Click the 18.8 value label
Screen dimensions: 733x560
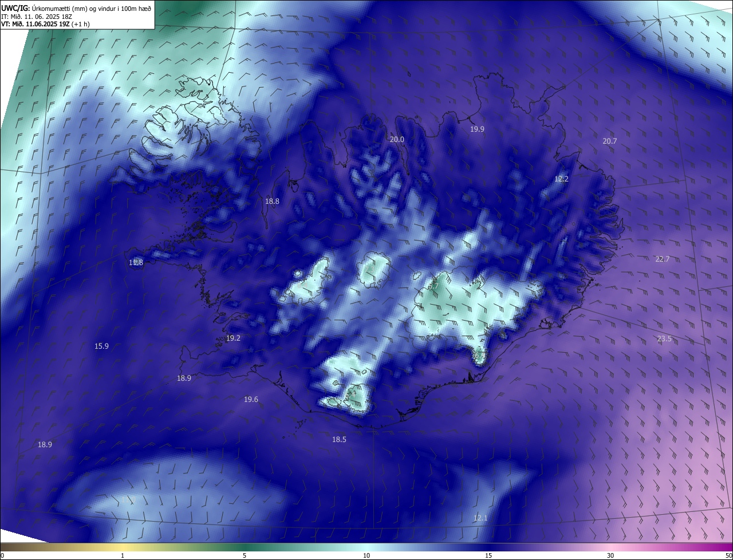pyautogui.click(x=272, y=202)
